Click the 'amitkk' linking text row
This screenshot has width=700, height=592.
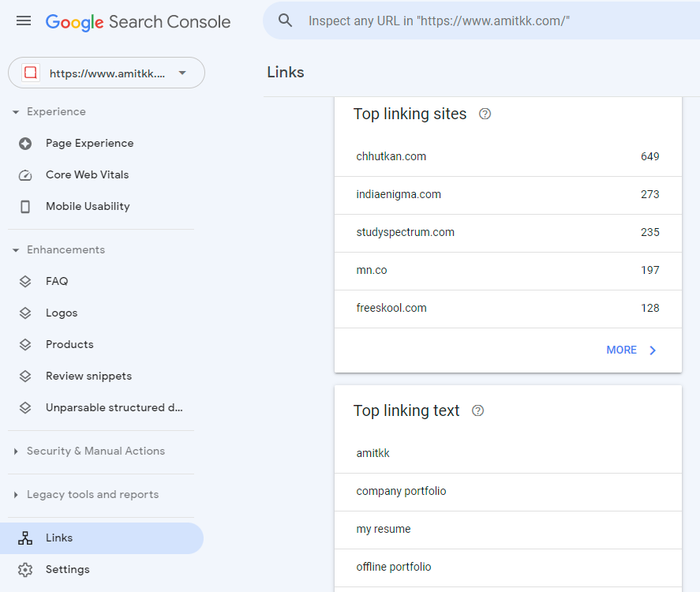[508, 454]
